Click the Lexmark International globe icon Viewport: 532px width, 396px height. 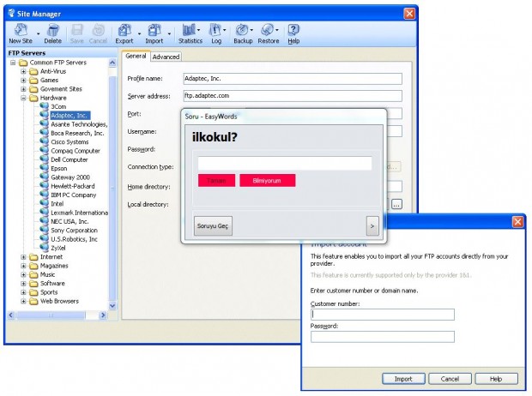[x=44, y=212]
